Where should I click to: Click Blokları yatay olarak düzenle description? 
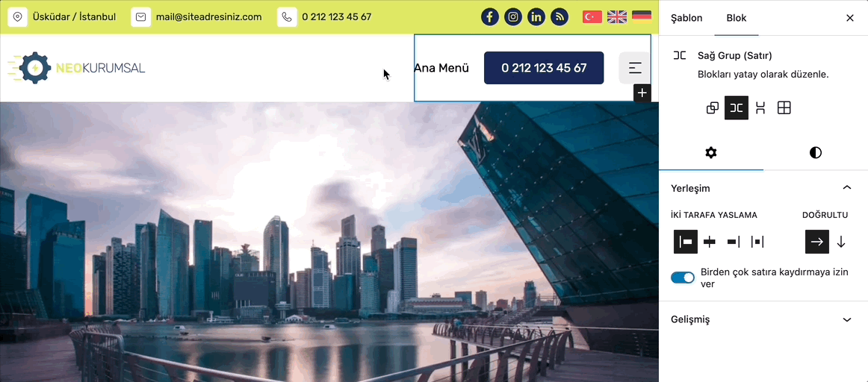click(x=763, y=74)
